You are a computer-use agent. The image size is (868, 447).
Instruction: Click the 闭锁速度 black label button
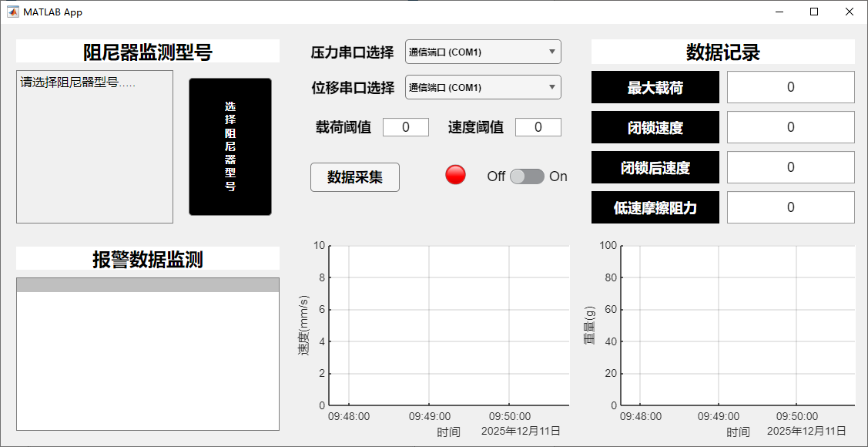(x=655, y=127)
